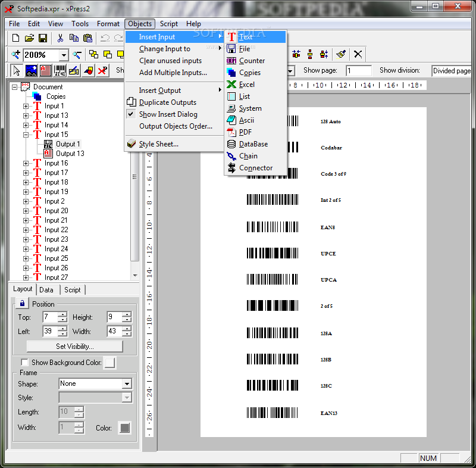Viewport: 476px width, 468px height.
Task: Click the New document icon
Action: point(15,38)
